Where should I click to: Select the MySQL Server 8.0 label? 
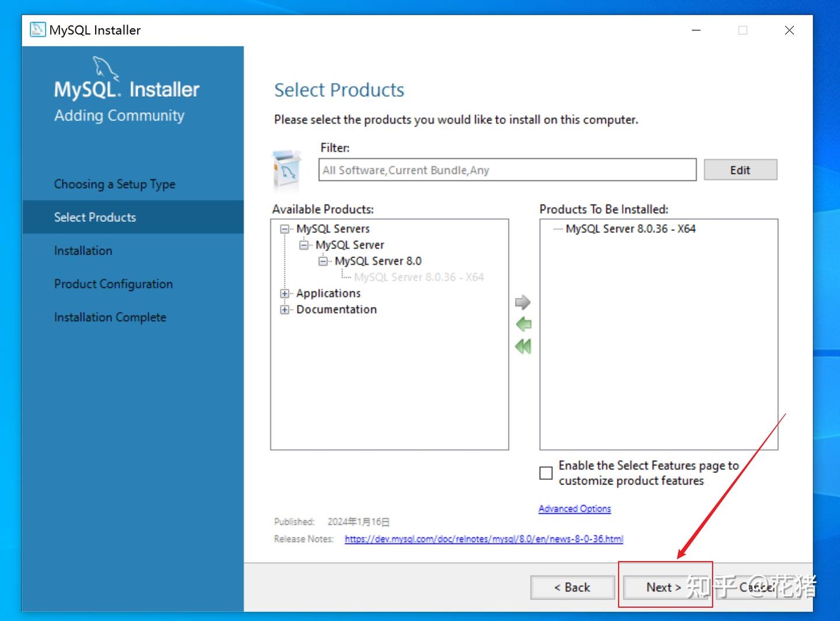point(378,261)
